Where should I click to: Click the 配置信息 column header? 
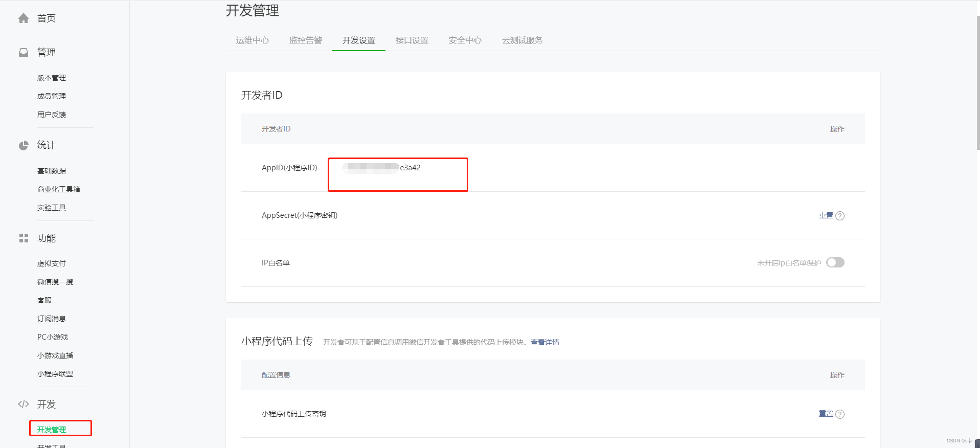click(x=276, y=375)
